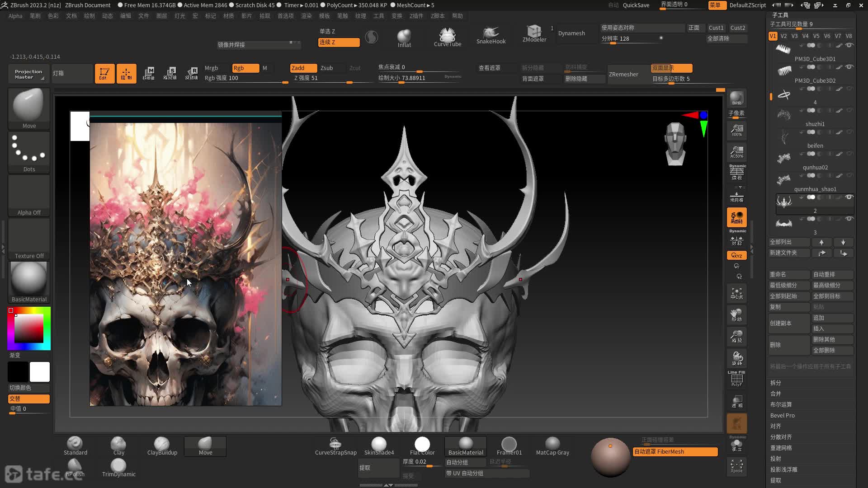This screenshot has height=488, width=868.
Task: Toggle the floor grid (地网格) button
Action: [736, 196]
